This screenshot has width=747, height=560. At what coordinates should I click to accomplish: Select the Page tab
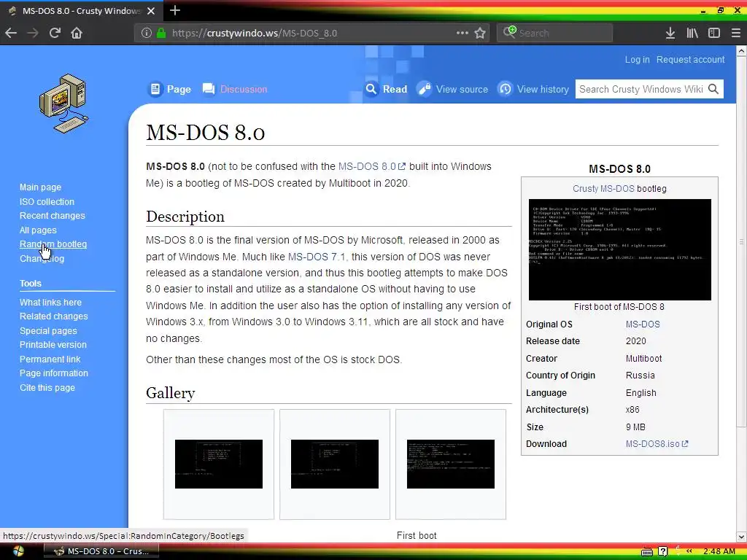click(x=169, y=89)
